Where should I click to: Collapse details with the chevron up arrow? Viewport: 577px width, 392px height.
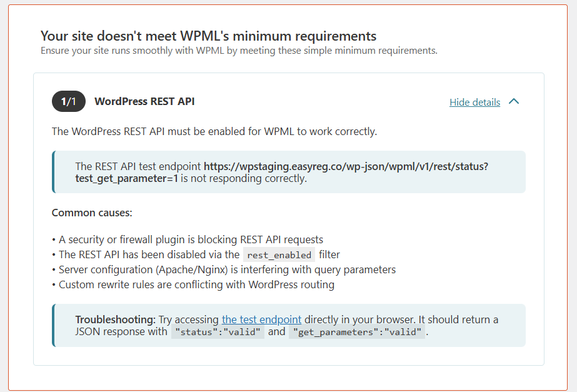click(x=514, y=101)
